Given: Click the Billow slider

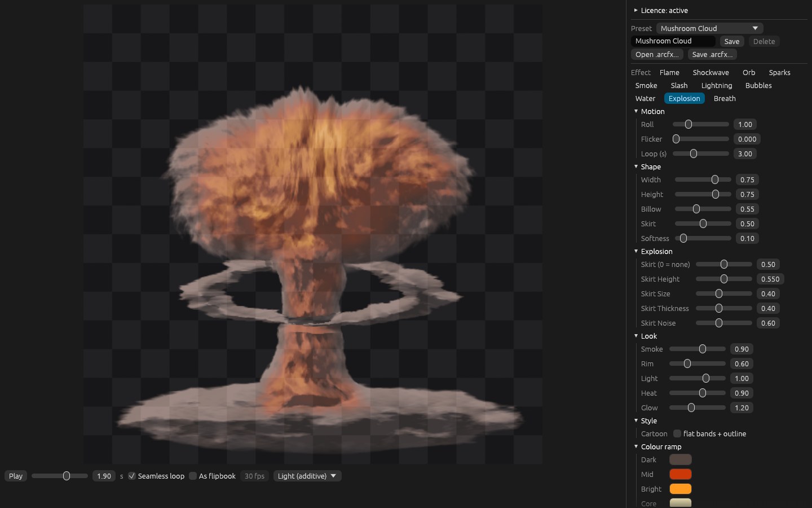Looking at the screenshot, I should [x=703, y=209].
